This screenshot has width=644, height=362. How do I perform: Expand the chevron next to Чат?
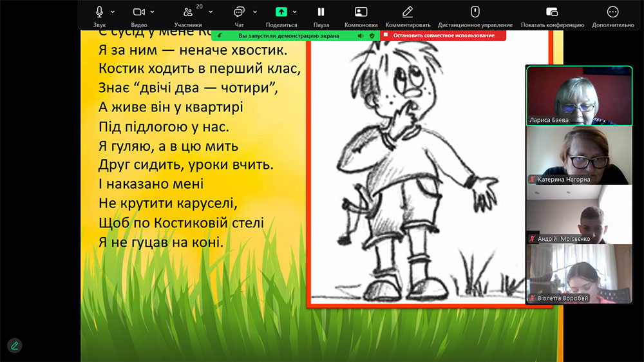coord(255,12)
